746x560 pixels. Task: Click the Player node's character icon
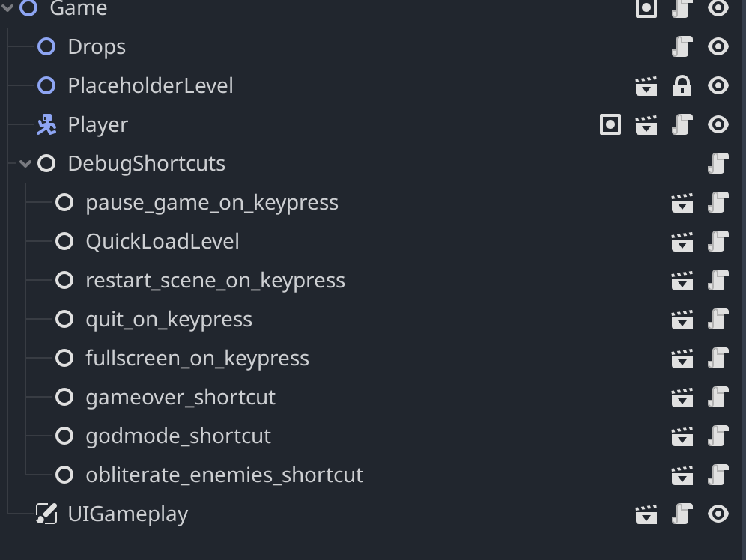click(x=46, y=124)
